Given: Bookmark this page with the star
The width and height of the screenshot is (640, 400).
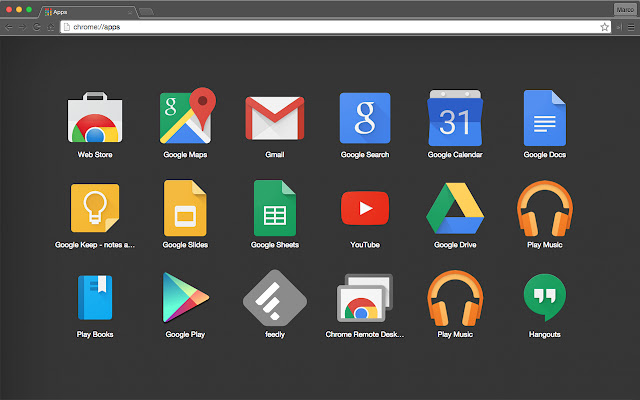Looking at the screenshot, I should point(604,27).
